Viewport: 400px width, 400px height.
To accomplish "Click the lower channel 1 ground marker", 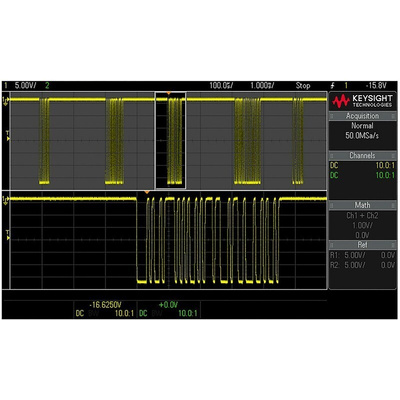I will tap(6, 200).
